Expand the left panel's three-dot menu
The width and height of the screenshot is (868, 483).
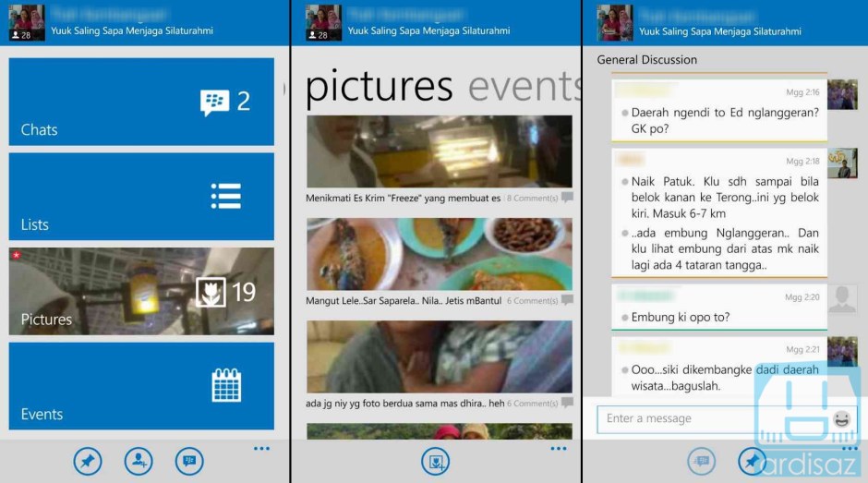pos(261,449)
